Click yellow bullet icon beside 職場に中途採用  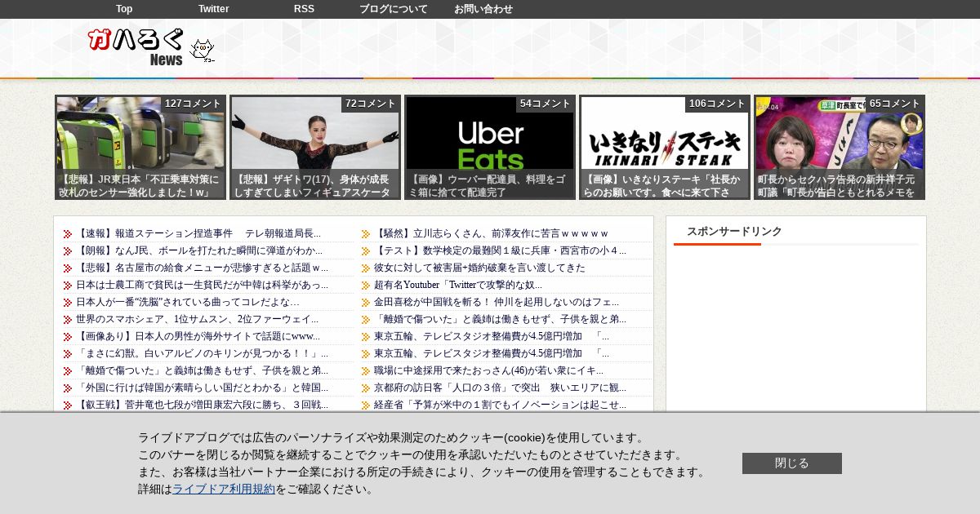click(366, 371)
